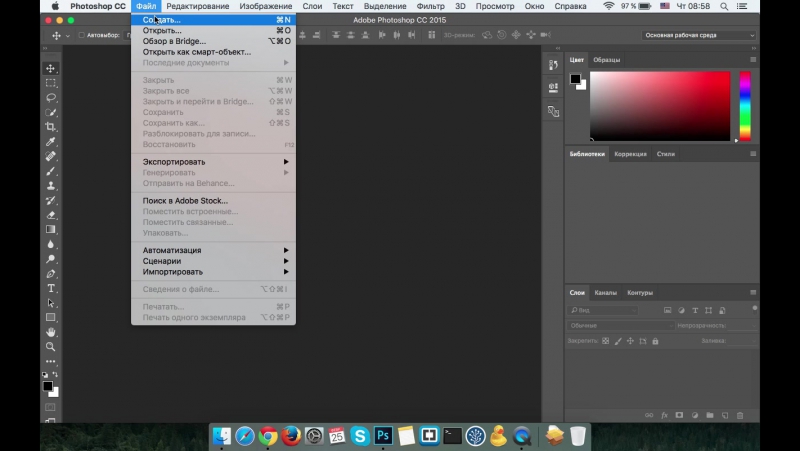Toggle shape layer filter icon

click(708, 310)
